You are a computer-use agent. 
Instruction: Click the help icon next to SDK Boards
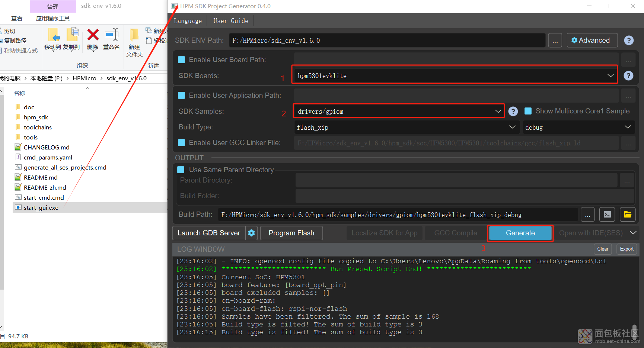coord(628,75)
